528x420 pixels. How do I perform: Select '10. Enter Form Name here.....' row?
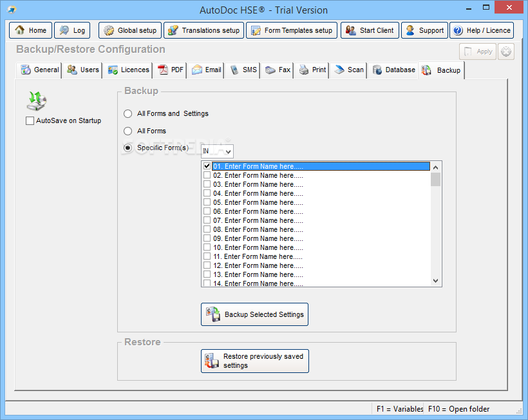(x=317, y=247)
